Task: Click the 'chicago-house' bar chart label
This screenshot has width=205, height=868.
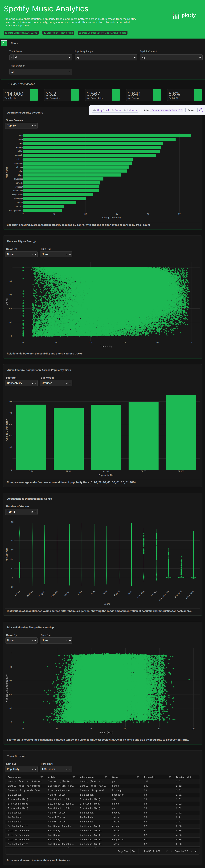Action: pyautogui.click(x=16, y=211)
